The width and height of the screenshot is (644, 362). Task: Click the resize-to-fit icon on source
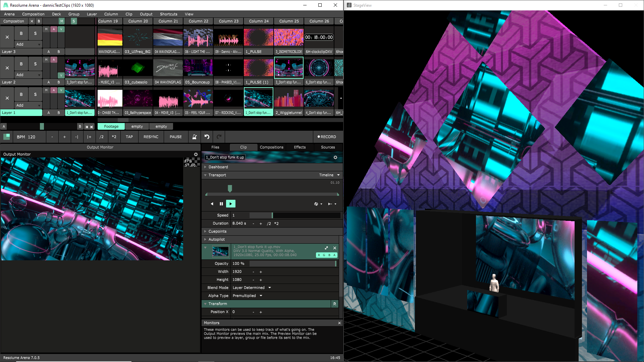point(326,248)
